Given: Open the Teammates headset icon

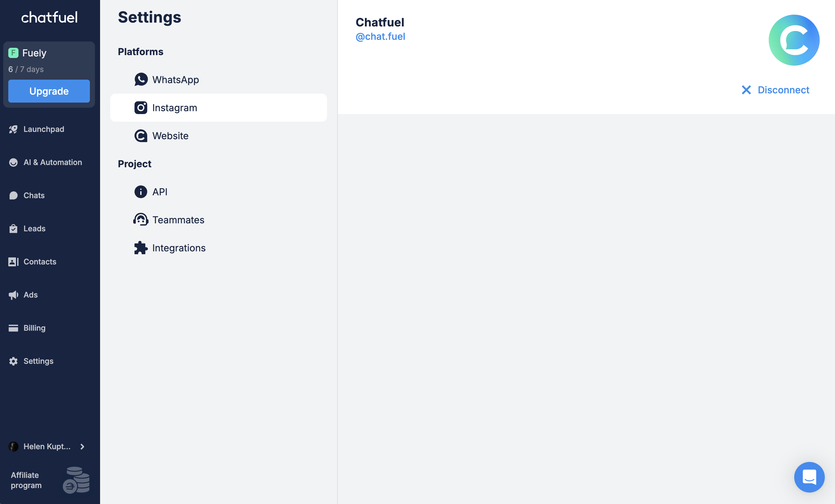Looking at the screenshot, I should [141, 220].
